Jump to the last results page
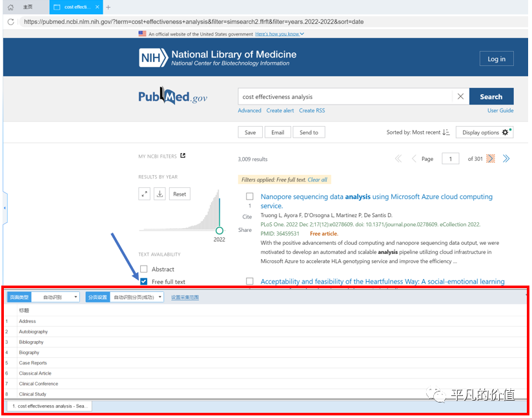This screenshot has height=418, width=532. click(x=506, y=158)
